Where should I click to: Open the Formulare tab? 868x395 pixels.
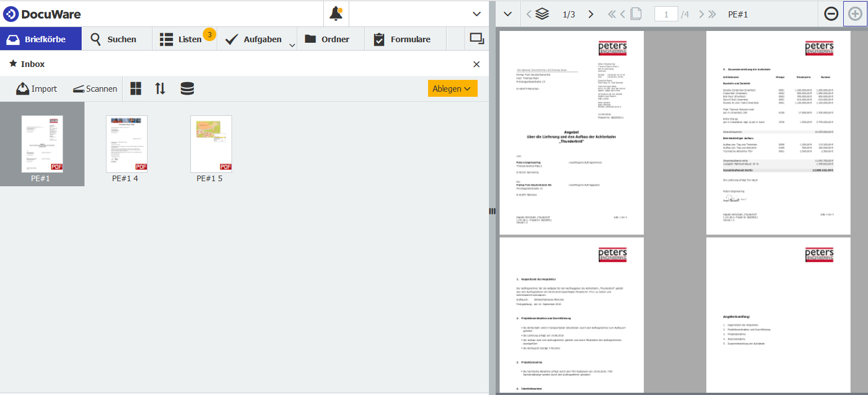pos(402,39)
